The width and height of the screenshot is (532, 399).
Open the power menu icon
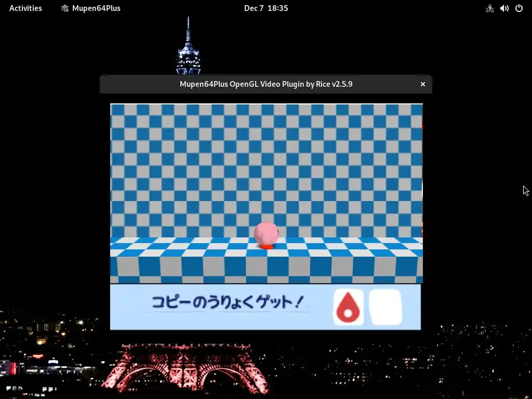click(519, 8)
